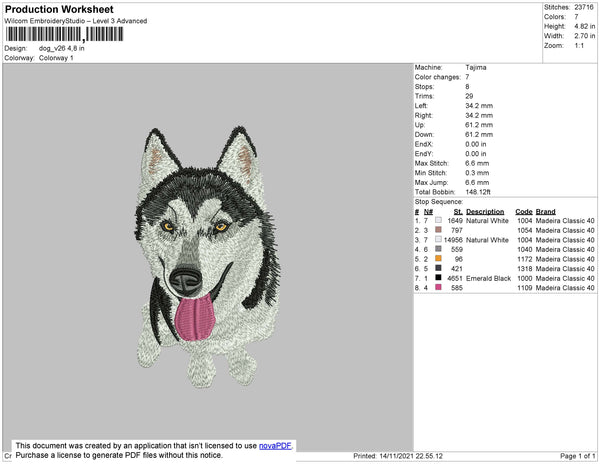Click the husky dog embroidery preview
This screenshot has height=464, width=600.
point(207,257)
